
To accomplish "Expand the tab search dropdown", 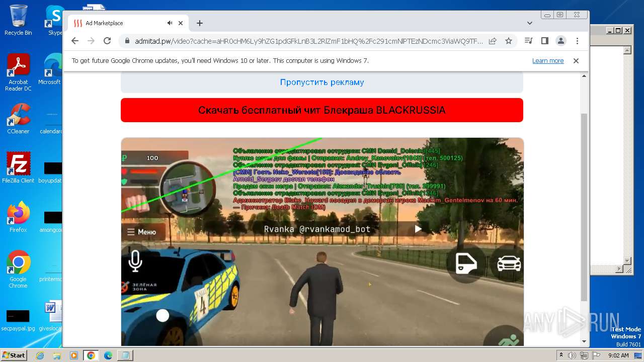I will (x=530, y=23).
